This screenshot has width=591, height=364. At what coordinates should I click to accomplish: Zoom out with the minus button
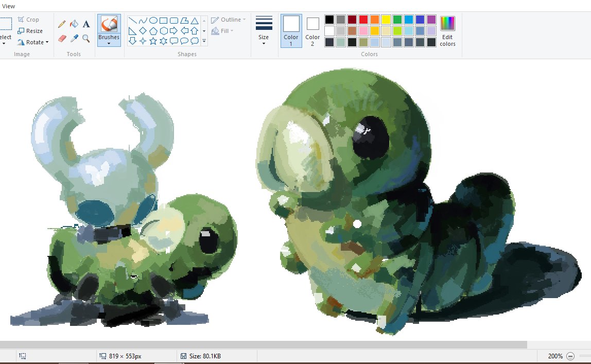click(x=570, y=356)
